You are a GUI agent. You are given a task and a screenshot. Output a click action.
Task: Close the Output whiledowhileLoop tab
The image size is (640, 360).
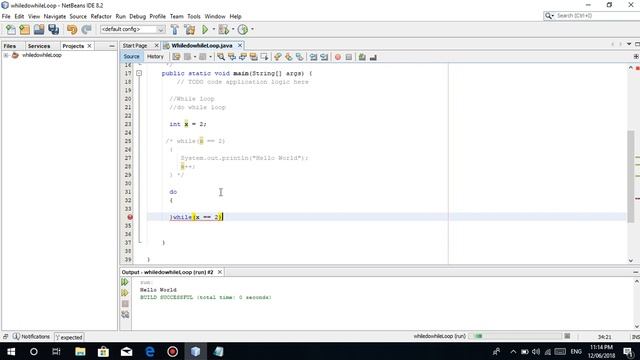(220, 272)
